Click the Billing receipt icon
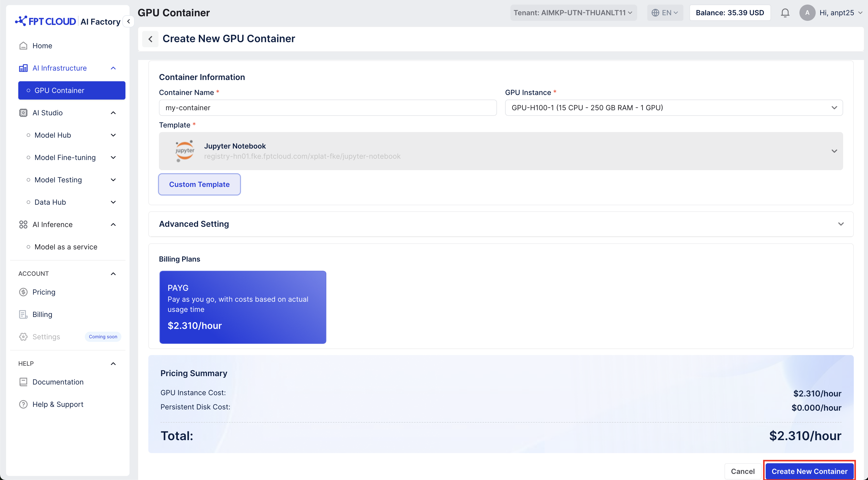The width and height of the screenshot is (868, 480). 23,314
